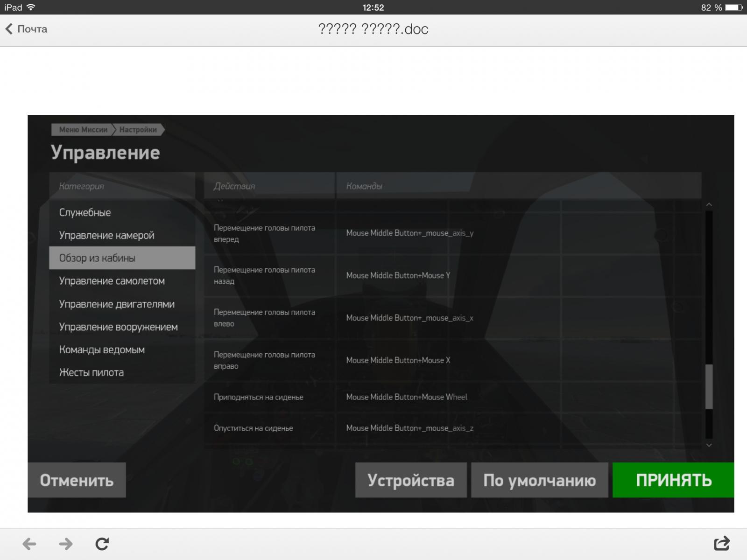Reset controls with По умолчанию
Screen dimensions: 747x560
point(539,480)
